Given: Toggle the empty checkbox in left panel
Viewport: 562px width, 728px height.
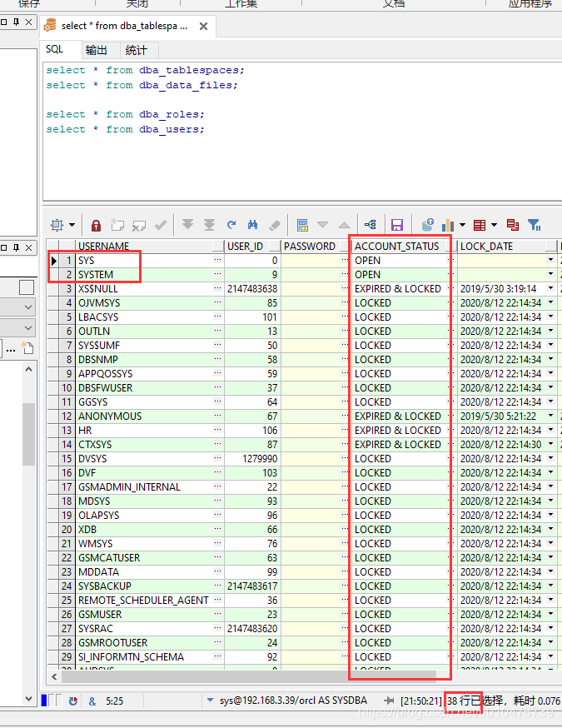Looking at the screenshot, I should tap(27, 288).
